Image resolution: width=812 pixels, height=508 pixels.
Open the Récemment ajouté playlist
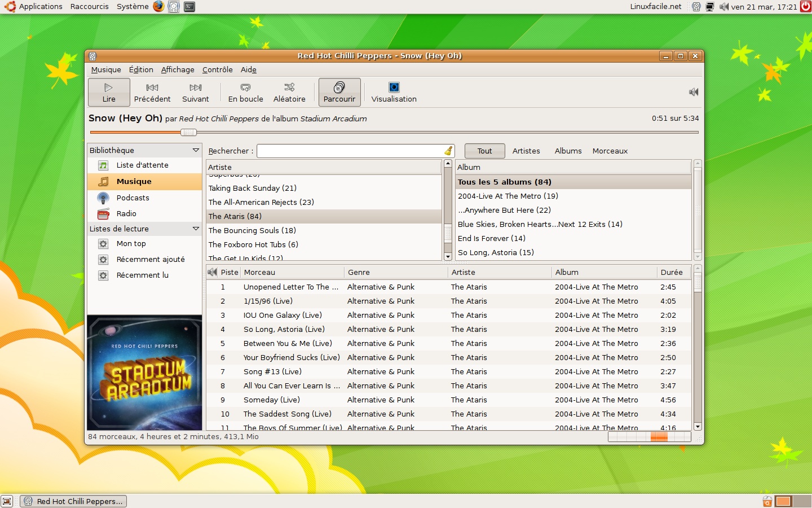[x=144, y=260]
